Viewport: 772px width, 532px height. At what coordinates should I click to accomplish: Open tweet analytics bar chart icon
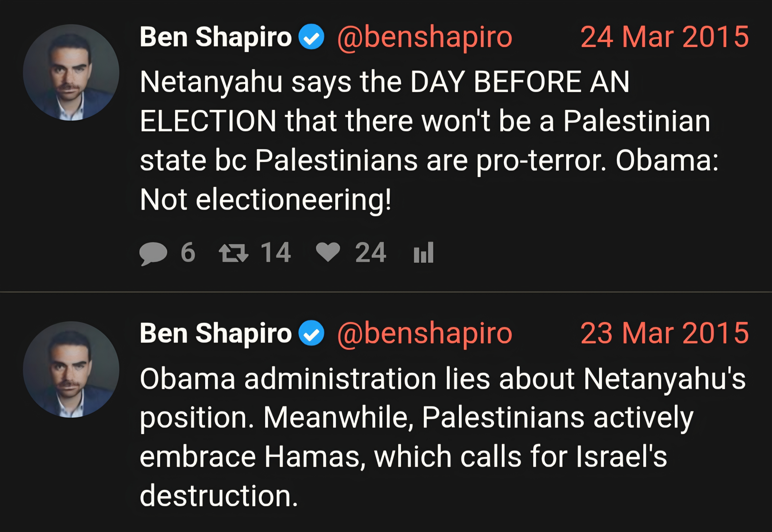point(423,252)
